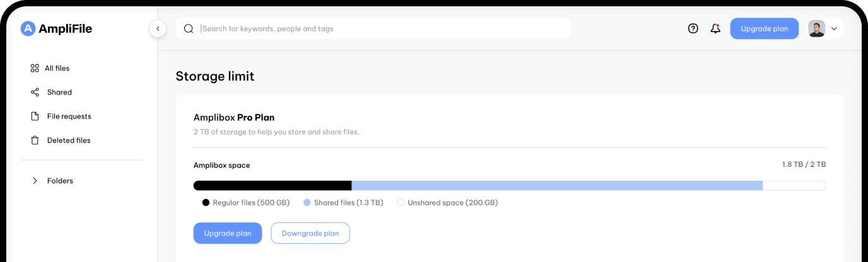Image resolution: width=868 pixels, height=262 pixels.
Task: Open the user profile dropdown arrow
Action: coord(834,28)
